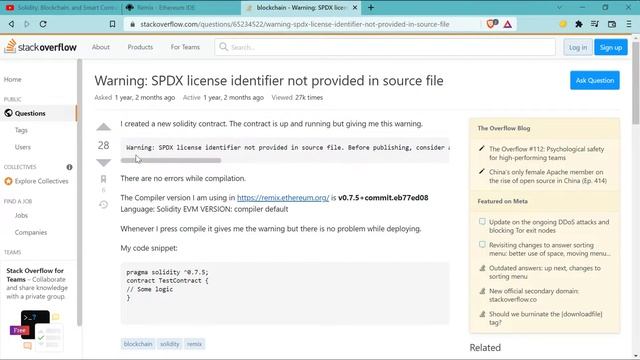Screen dimensions: 640x360
Task: Open Companies in left sidebar
Action: click(31, 232)
